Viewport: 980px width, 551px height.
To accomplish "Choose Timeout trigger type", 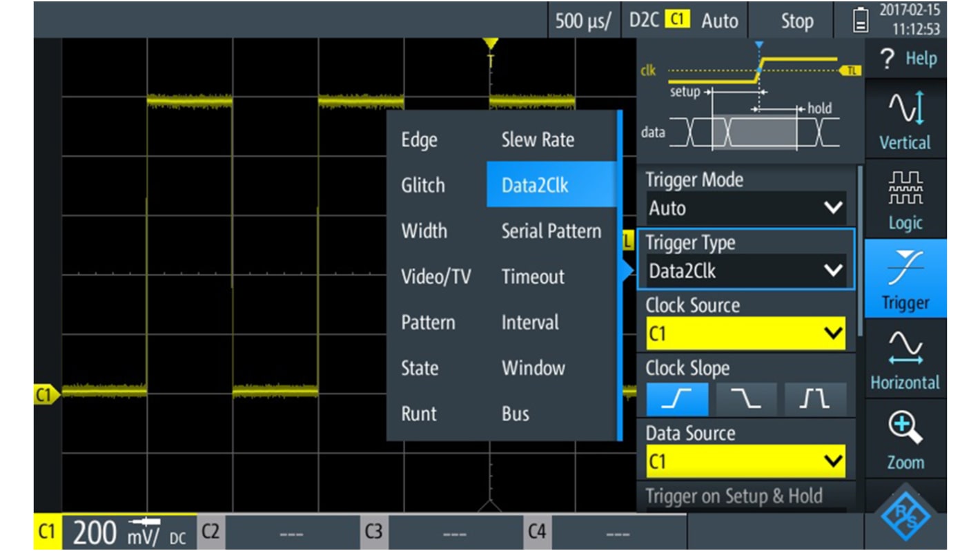I will (533, 276).
